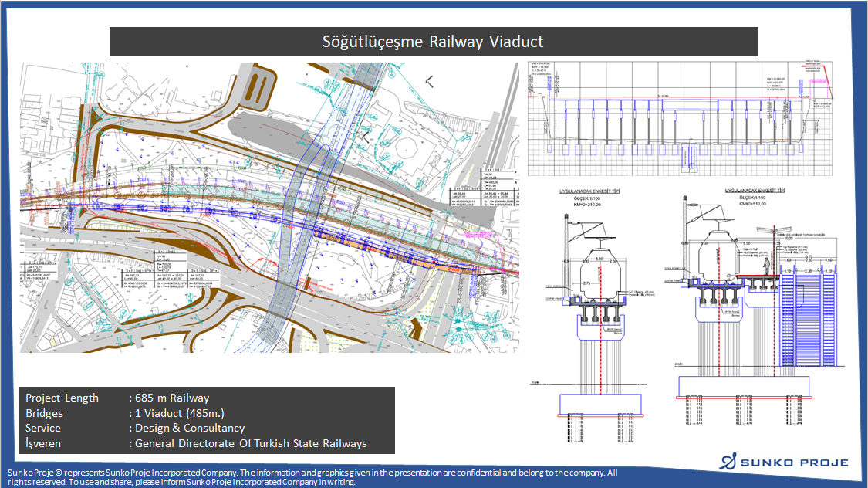
Task: Open the longitudinal profile drawing
Action: point(683,118)
